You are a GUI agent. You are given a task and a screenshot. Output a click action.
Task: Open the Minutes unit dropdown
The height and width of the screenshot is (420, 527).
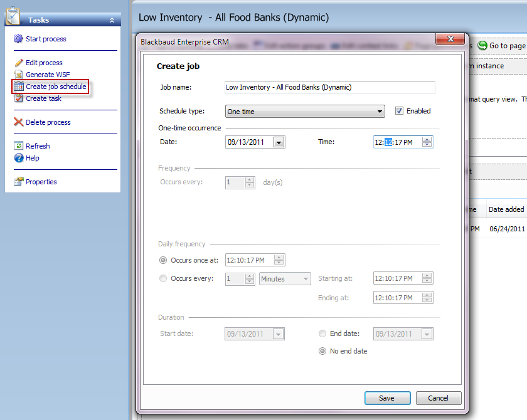click(x=285, y=279)
